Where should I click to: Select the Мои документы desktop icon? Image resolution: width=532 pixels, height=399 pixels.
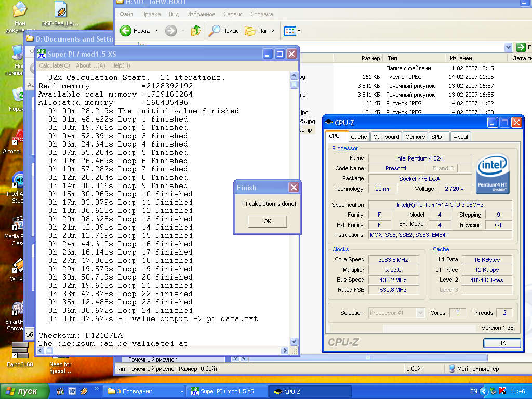click(20, 17)
